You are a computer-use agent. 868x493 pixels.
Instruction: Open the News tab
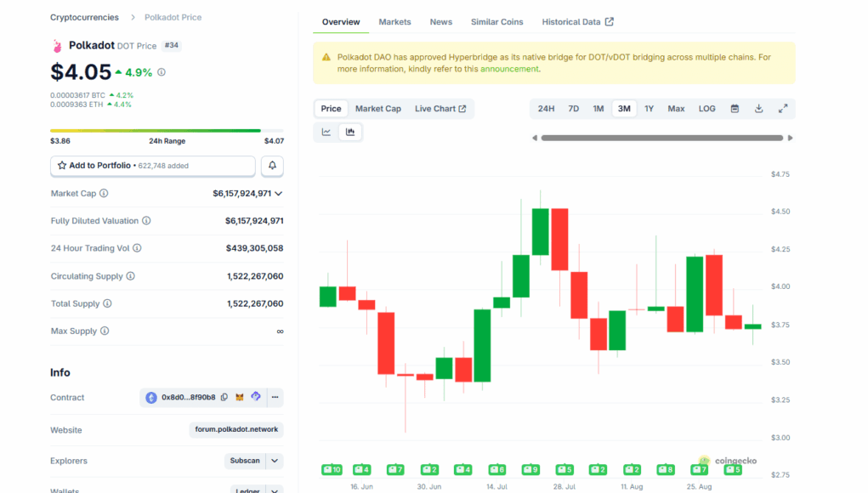(x=441, y=22)
